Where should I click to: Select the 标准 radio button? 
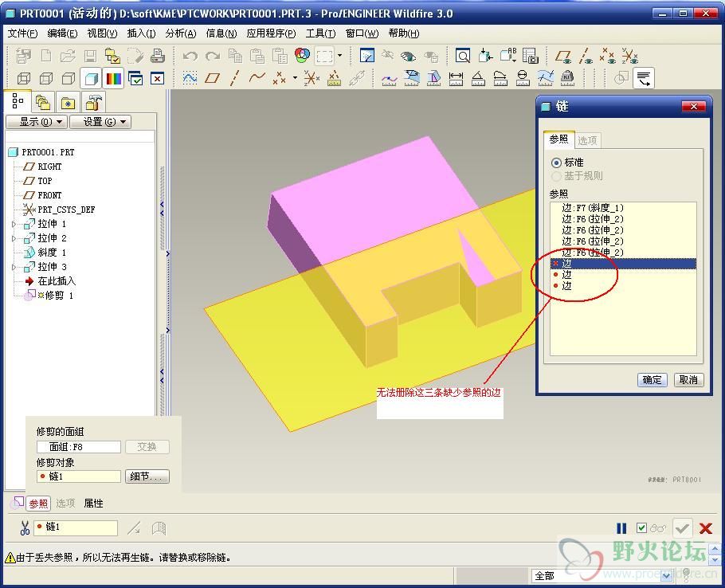click(x=556, y=163)
